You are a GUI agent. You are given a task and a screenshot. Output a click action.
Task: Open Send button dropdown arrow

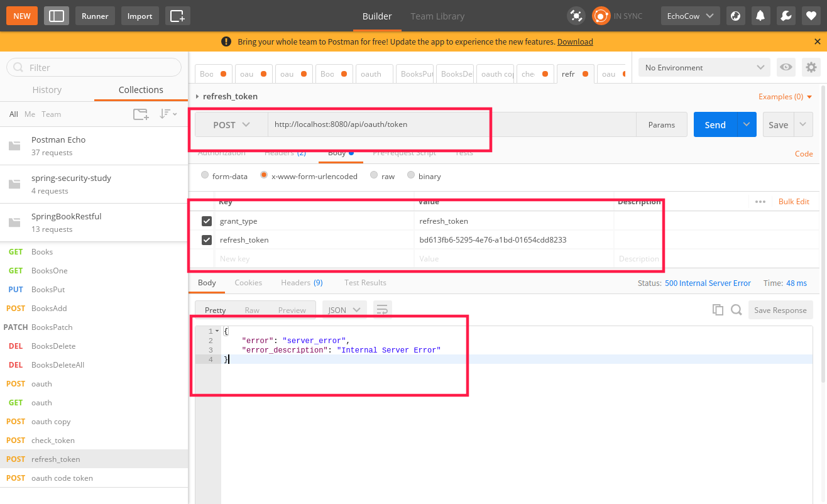[746, 124]
